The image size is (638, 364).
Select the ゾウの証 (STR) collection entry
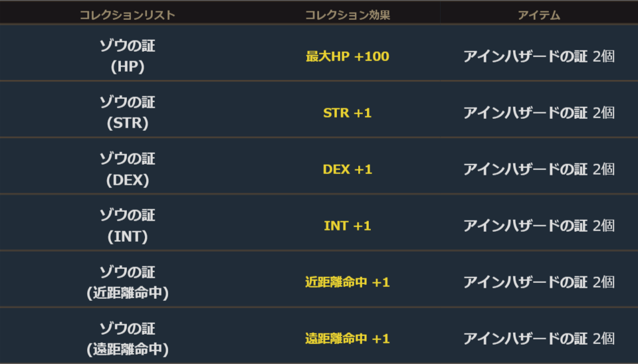(127, 112)
